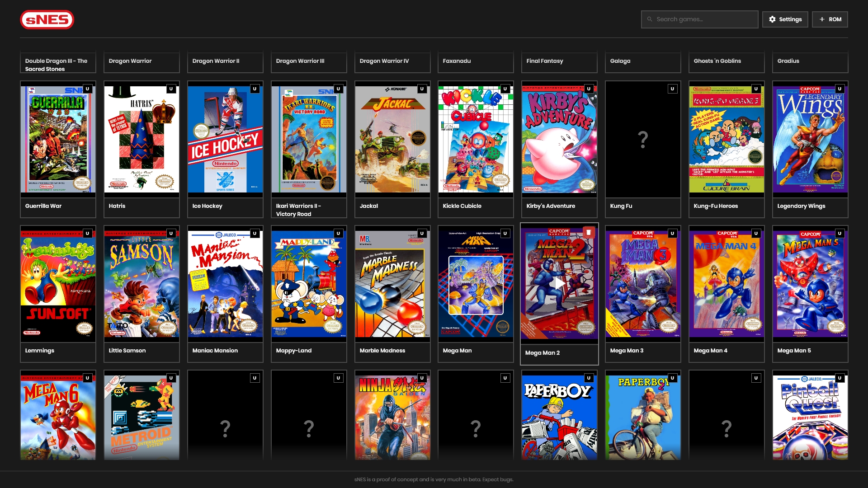Click the U badge on the Kirby's Adventure cover
The width and height of the screenshot is (868, 488).
[x=589, y=89]
